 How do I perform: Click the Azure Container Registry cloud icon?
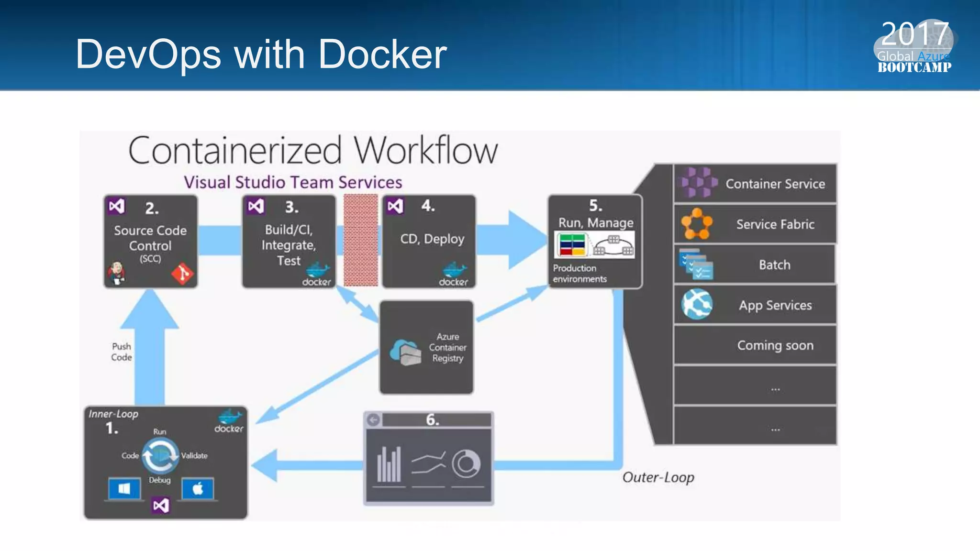405,353
